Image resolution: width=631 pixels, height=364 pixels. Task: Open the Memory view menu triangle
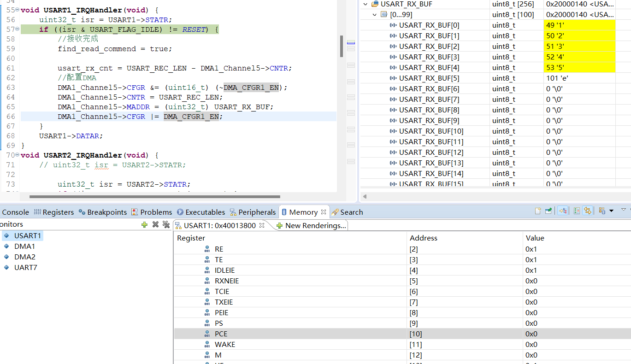click(623, 210)
